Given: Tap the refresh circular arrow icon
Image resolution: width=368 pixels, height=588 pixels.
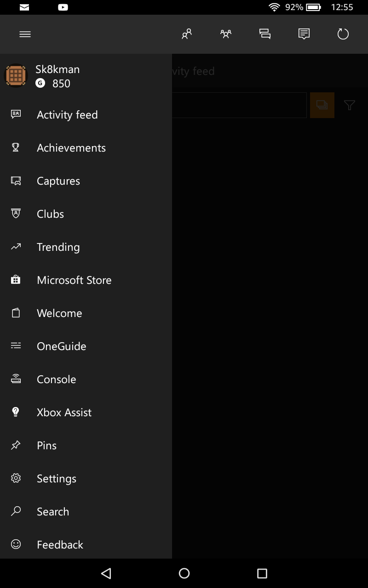Looking at the screenshot, I should [x=343, y=34].
